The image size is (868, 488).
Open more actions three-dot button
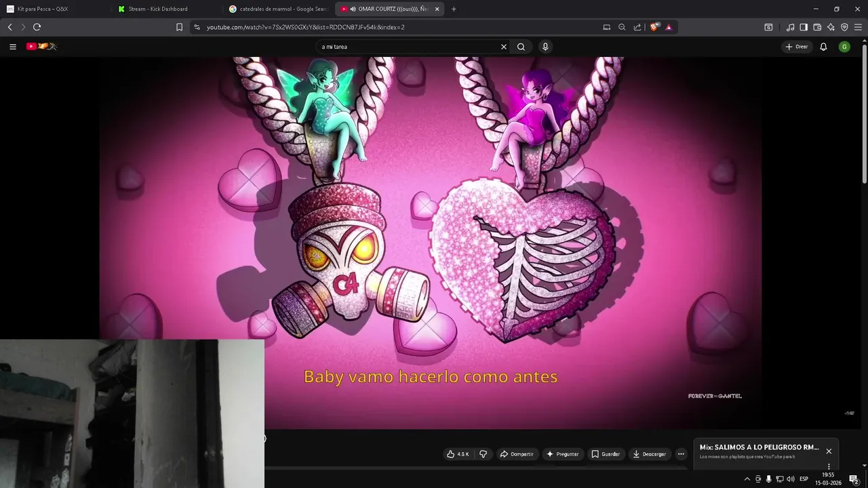(681, 454)
